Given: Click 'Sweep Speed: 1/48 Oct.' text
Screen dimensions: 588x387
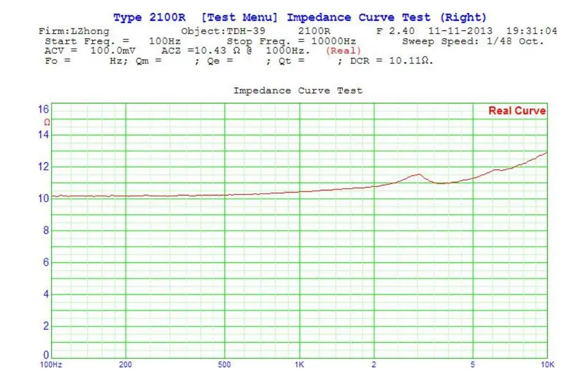Looking at the screenshot, I should [x=473, y=41].
